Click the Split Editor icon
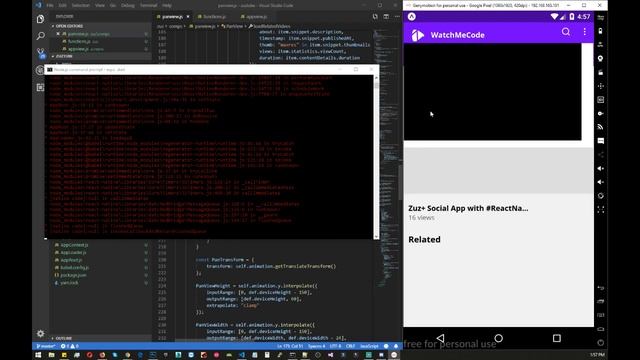Screen dimensions: 640x360 [x=386, y=17]
